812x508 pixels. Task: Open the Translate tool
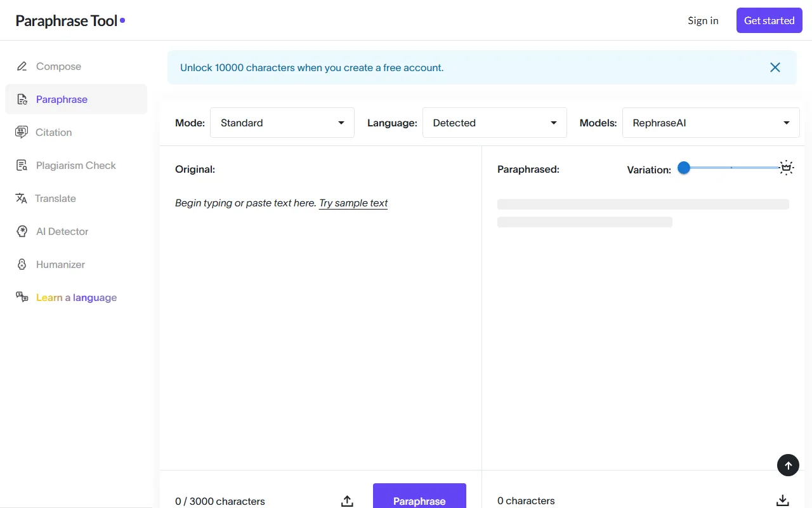click(x=55, y=198)
